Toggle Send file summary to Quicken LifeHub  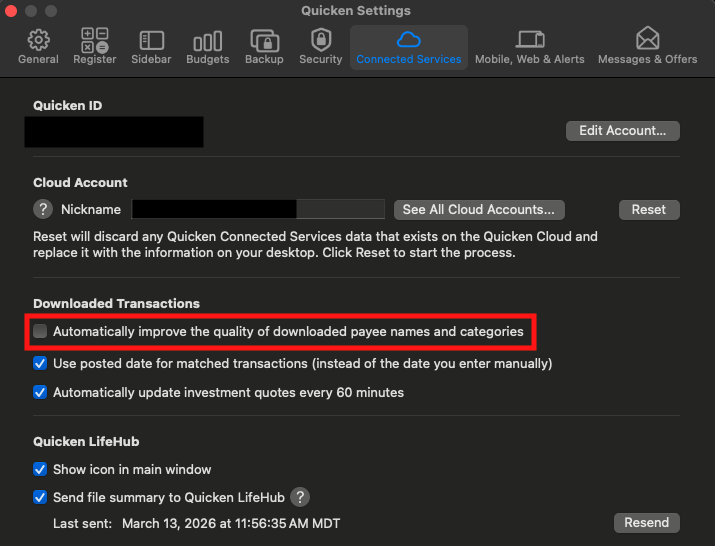tap(40, 497)
